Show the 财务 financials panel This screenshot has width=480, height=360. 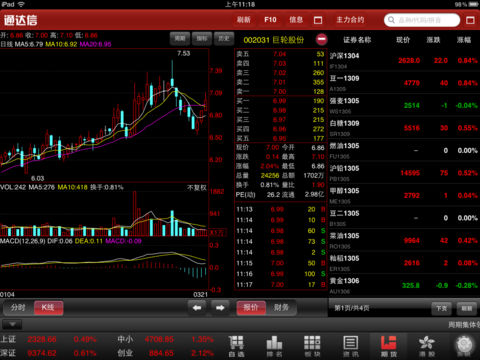pyautogui.click(x=281, y=307)
